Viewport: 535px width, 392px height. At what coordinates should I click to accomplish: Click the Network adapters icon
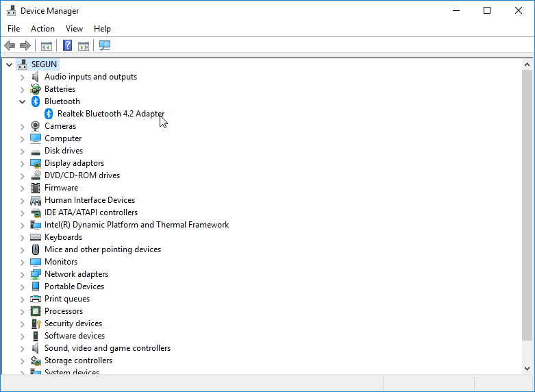coord(36,274)
